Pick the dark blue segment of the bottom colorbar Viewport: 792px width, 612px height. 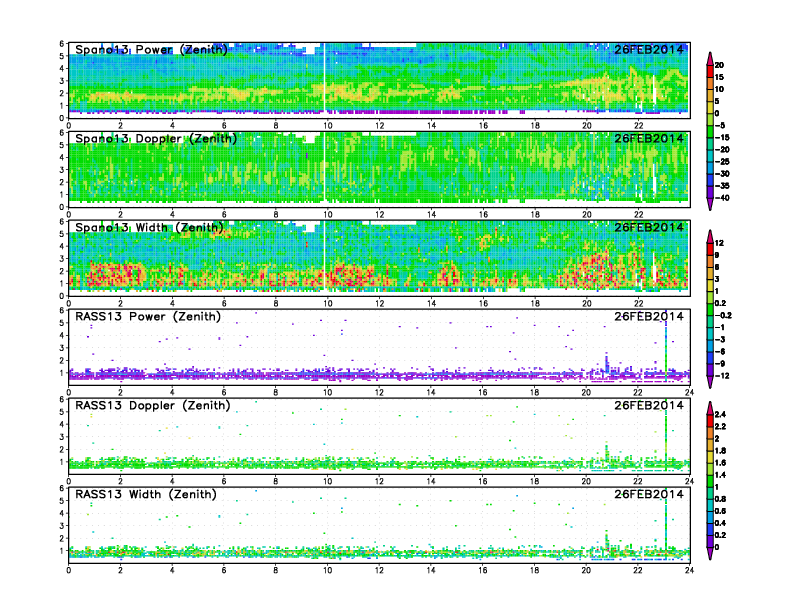click(x=710, y=529)
